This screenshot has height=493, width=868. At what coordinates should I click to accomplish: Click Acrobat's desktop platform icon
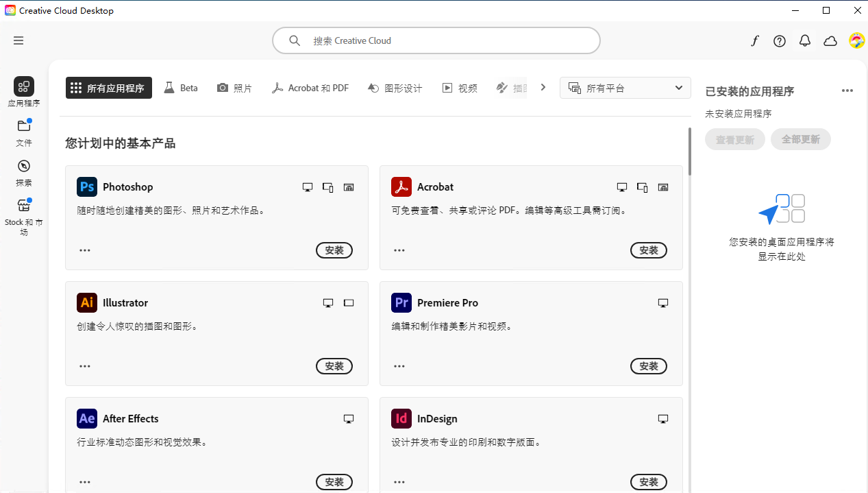click(622, 187)
